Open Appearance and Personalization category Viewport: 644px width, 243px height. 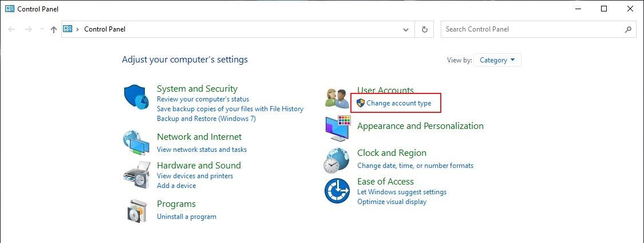(x=420, y=126)
